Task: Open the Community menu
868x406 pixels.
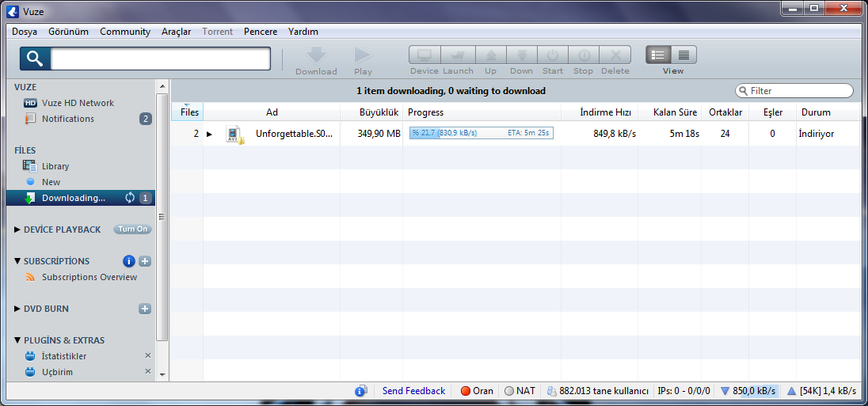Action: (125, 32)
